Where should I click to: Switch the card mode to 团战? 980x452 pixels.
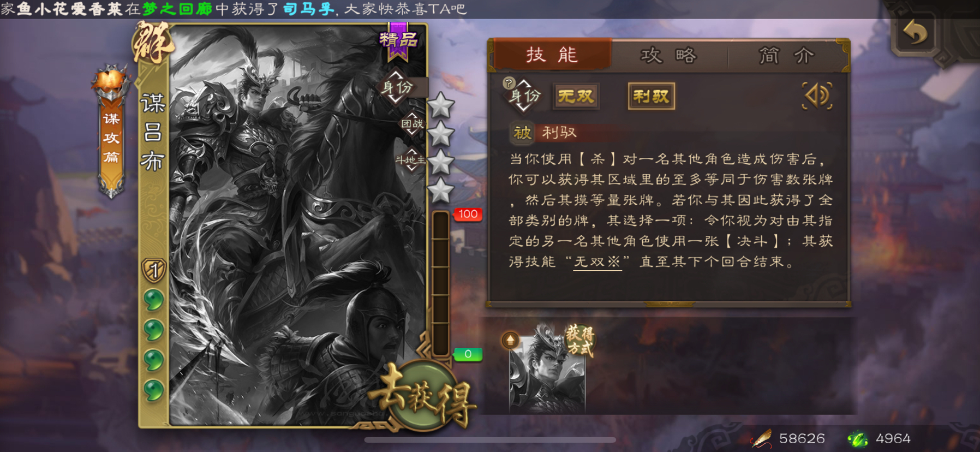(x=412, y=124)
